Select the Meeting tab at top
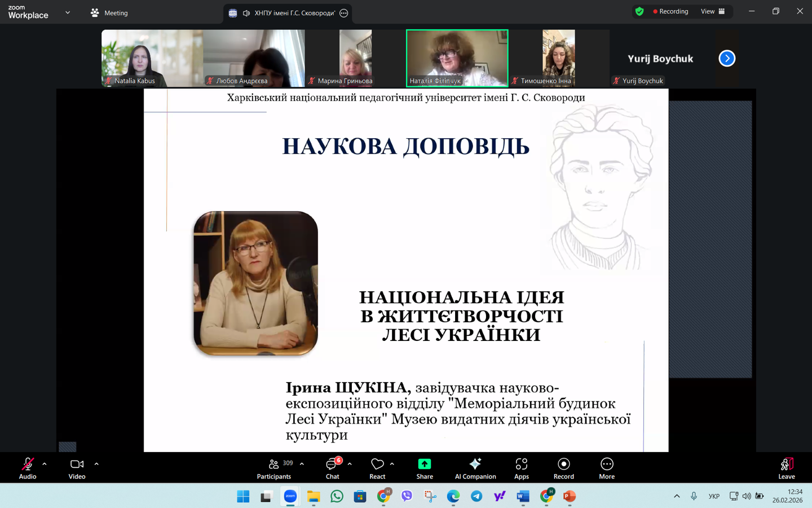The image size is (812, 508). [110, 12]
